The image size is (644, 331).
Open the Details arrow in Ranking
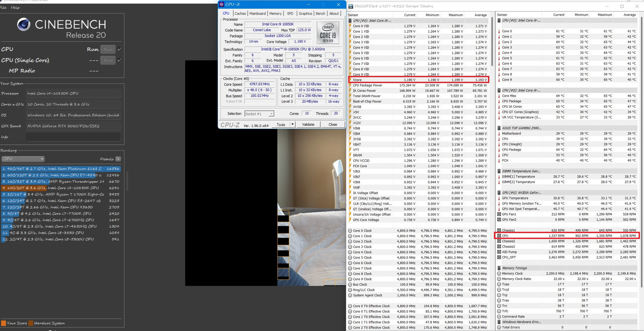pos(118,159)
